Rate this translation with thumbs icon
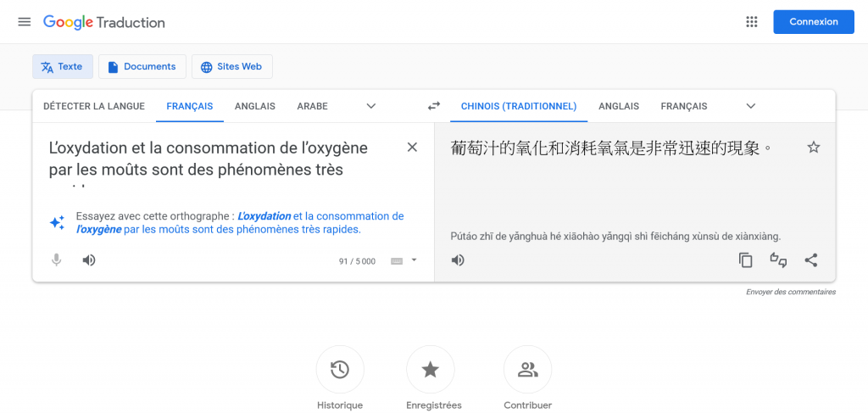 [x=778, y=260]
